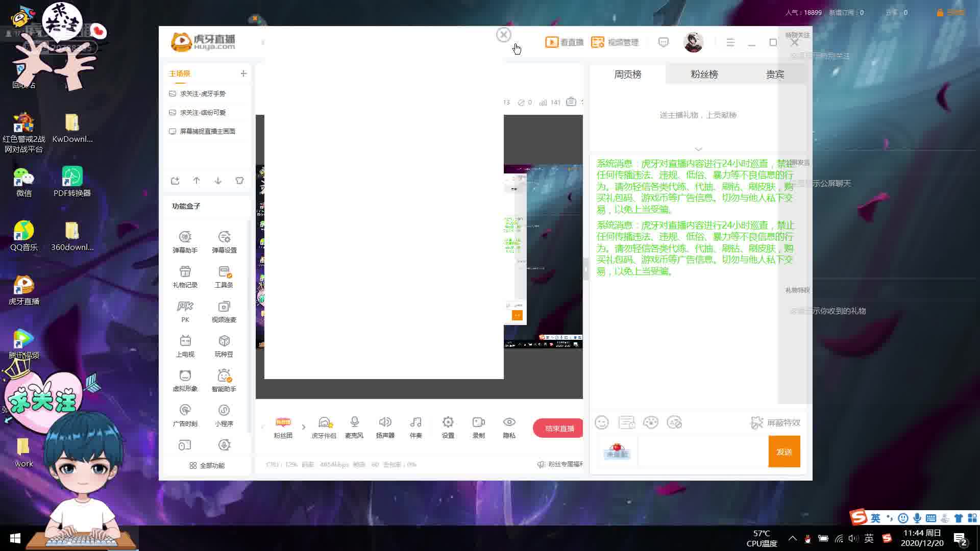Viewport: 980px width, 551px height.
Task: Click the fan badge next to input
Action: (x=617, y=452)
